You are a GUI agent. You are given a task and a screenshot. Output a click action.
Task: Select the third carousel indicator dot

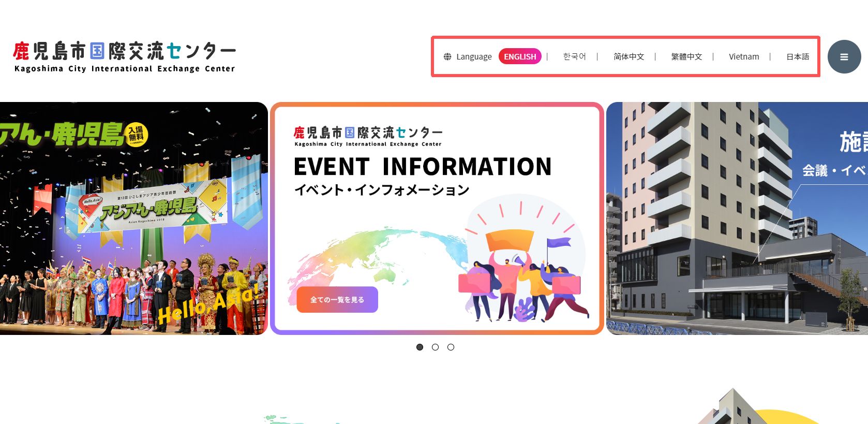coord(451,347)
